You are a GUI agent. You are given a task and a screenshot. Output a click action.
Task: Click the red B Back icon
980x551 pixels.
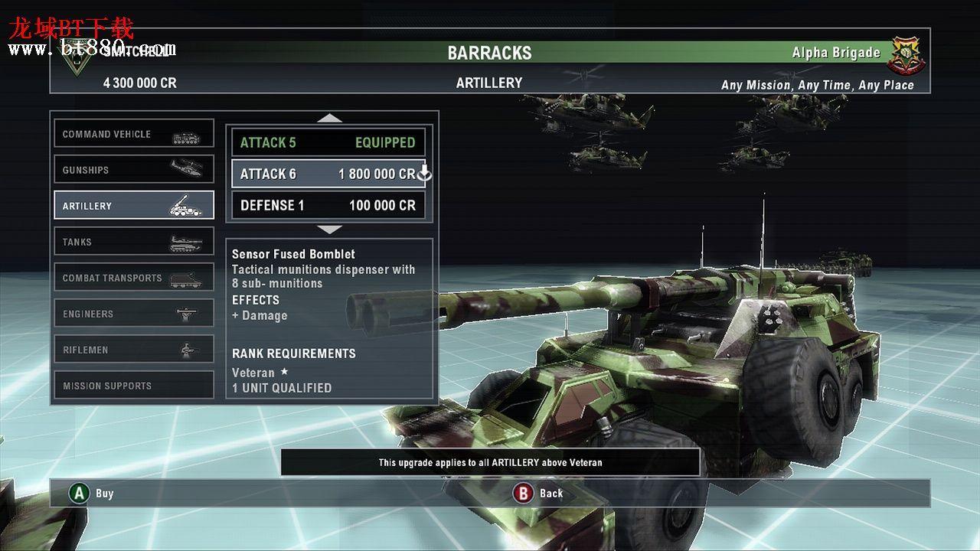click(x=524, y=493)
